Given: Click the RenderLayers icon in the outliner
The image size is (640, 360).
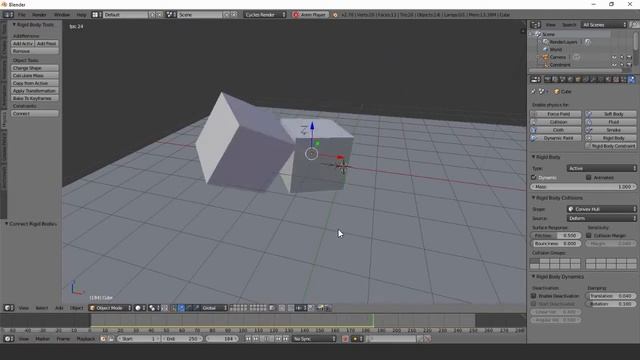Looking at the screenshot, I should point(545,42).
